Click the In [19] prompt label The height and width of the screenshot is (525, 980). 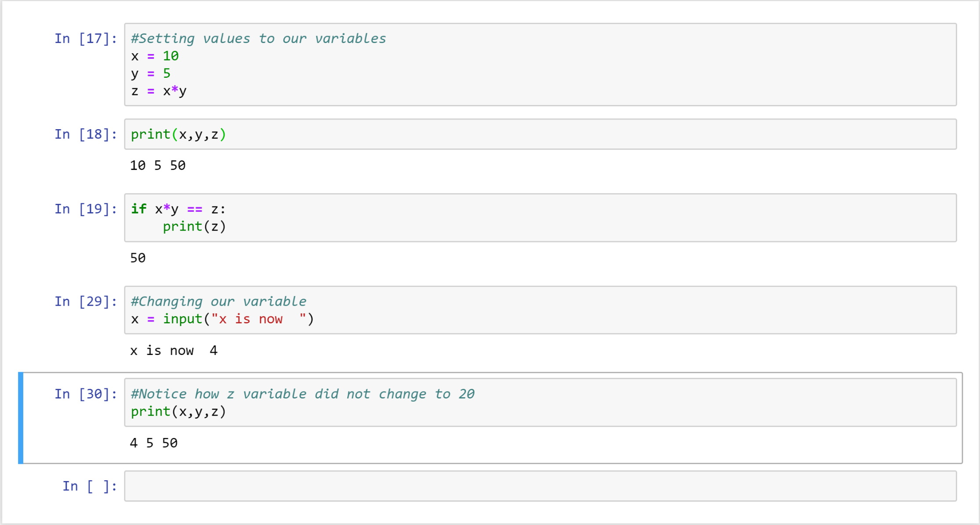coord(86,209)
